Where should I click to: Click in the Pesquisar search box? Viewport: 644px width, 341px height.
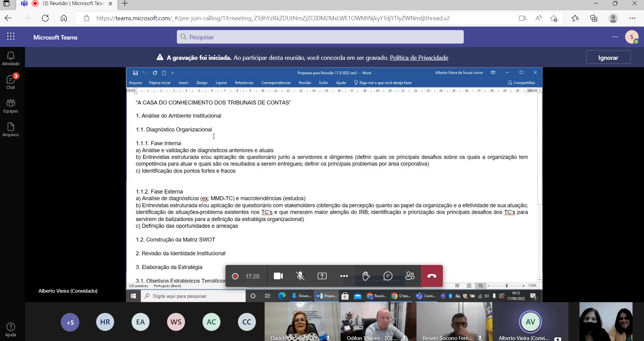coord(320,37)
